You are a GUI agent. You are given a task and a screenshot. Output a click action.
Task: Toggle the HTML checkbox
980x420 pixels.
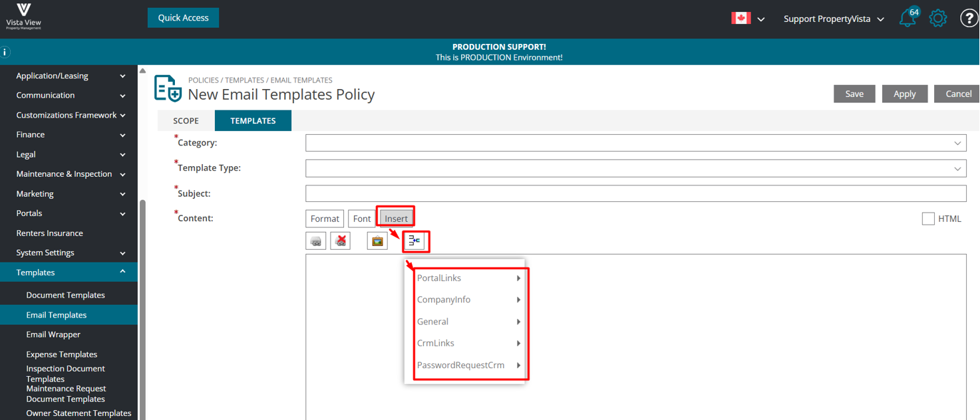click(928, 219)
